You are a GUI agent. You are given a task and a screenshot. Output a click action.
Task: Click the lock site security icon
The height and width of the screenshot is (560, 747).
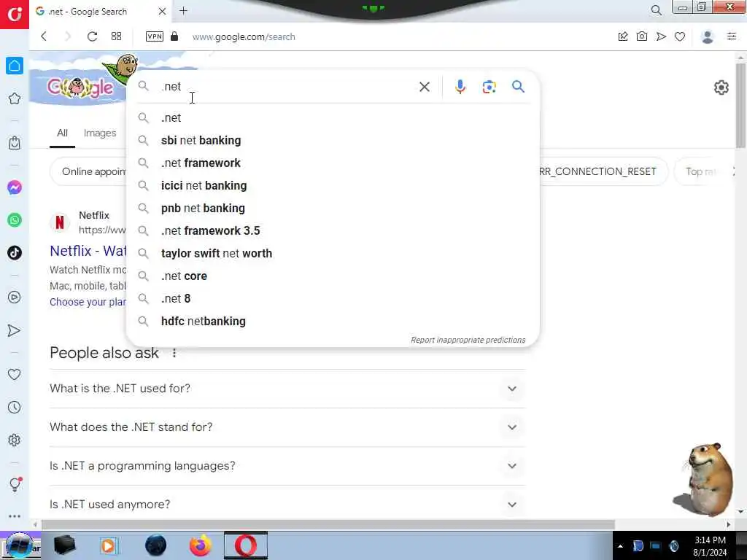coord(174,36)
